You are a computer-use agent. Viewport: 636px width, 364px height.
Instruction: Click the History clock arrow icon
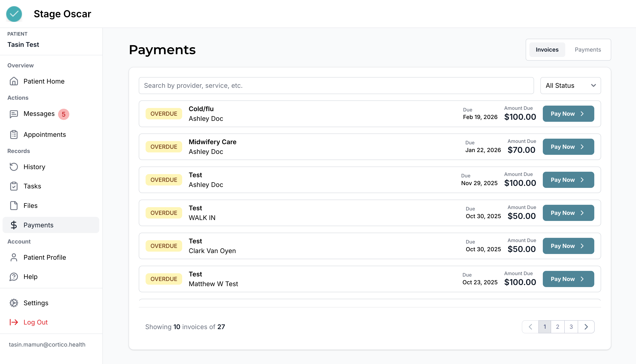[x=14, y=167]
